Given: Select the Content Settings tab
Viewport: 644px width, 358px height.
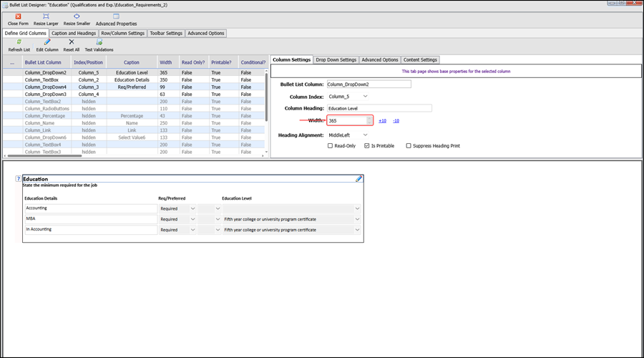Looking at the screenshot, I should (x=420, y=59).
